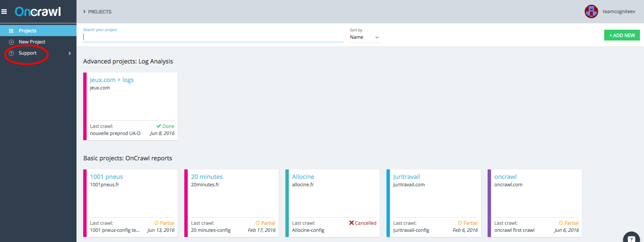Click the Oncrawl logo
Screen dimensions: 644x242
(38, 12)
